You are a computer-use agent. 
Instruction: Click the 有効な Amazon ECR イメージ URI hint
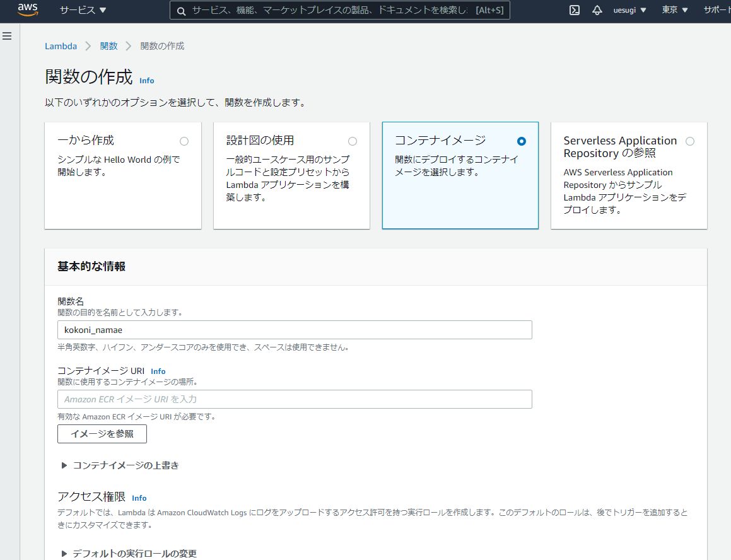(136, 417)
